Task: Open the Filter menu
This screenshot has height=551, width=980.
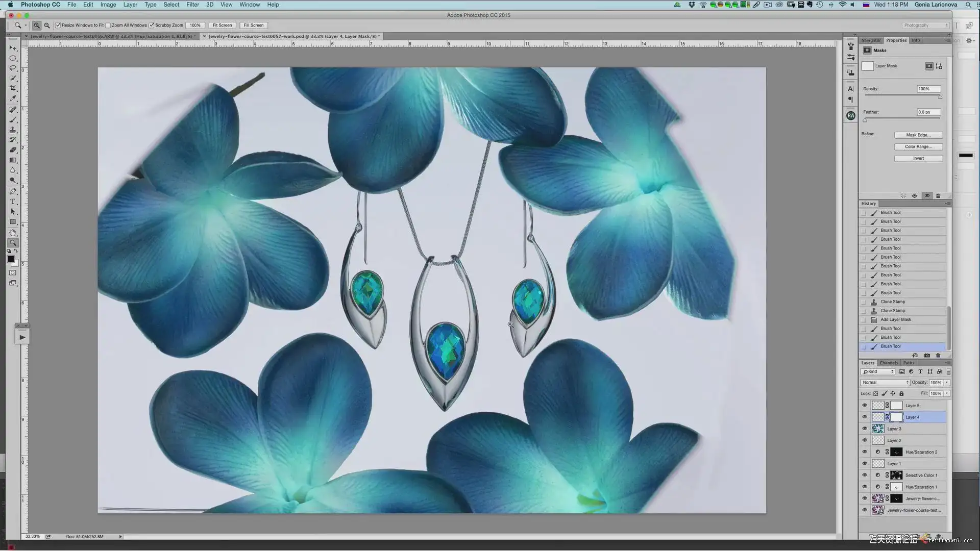Action: pyautogui.click(x=192, y=5)
